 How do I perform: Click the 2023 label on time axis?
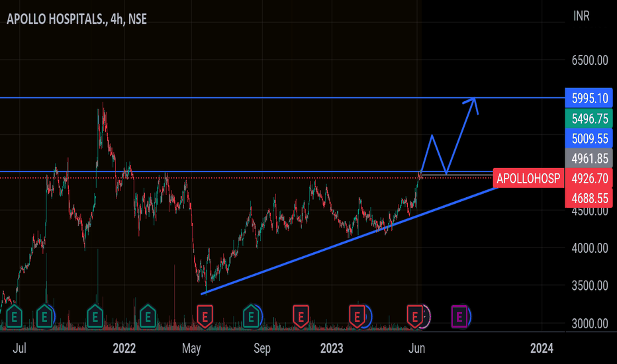[331, 348]
